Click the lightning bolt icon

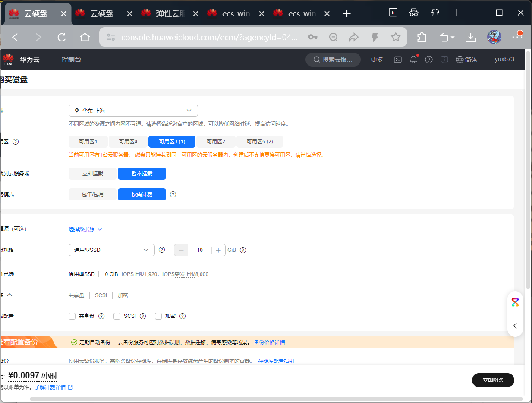[x=375, y=37]
